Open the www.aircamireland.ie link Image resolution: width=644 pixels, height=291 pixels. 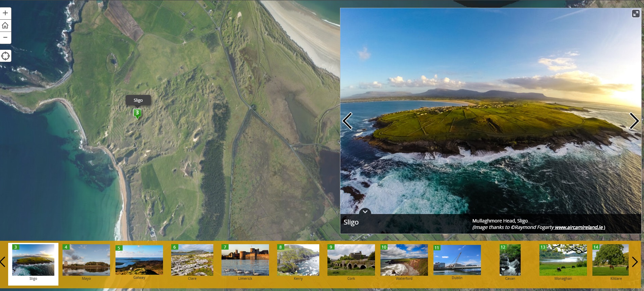coord(579,228)
